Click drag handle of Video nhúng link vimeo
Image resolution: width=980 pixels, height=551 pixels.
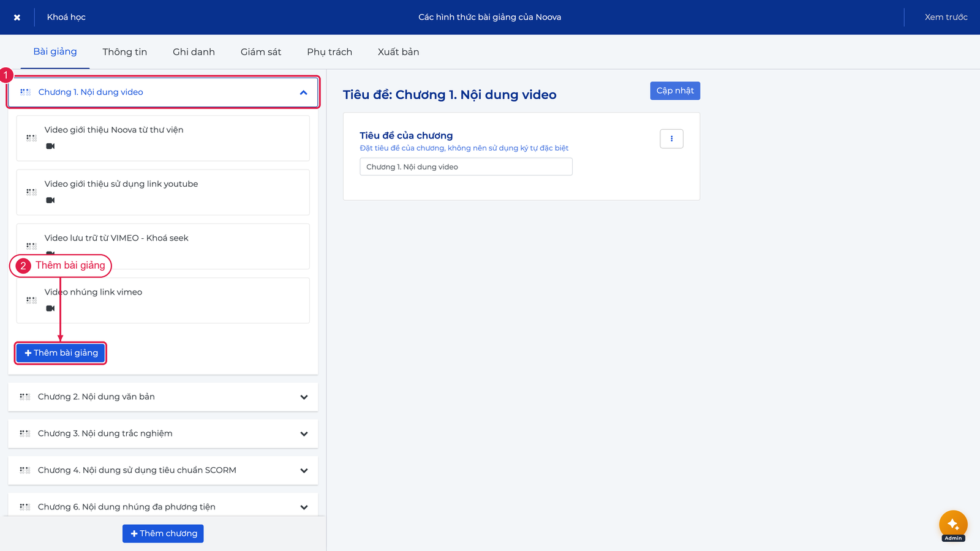pos(31,300)
